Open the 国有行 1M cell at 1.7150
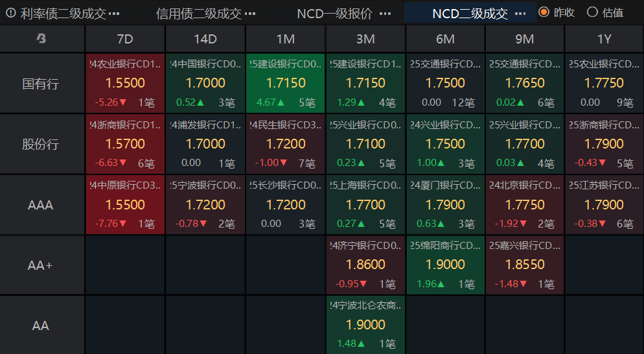This screenshot has height=354, width=644. (286, 84)
